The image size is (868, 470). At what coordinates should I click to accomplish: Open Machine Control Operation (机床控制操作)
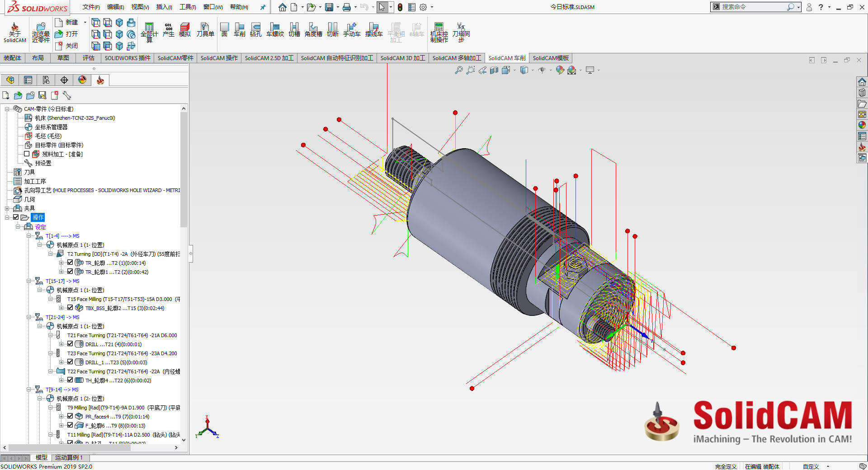click(439, 33)
